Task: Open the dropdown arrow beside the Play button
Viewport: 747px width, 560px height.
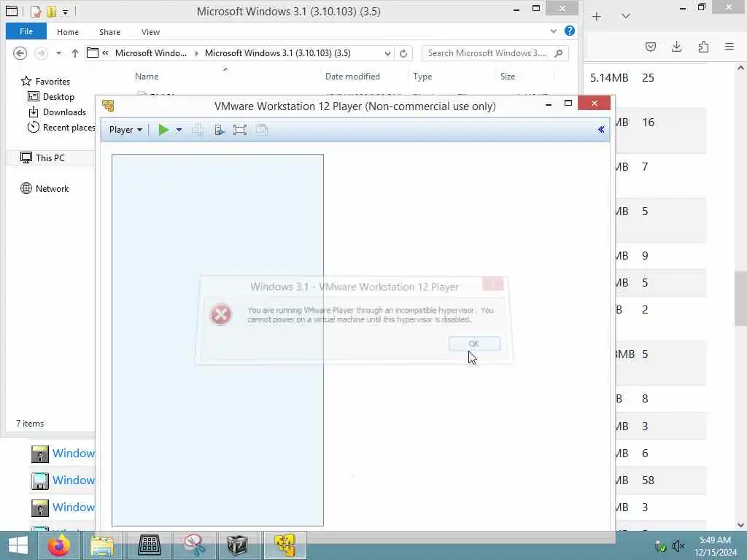Action: [179, 130]
